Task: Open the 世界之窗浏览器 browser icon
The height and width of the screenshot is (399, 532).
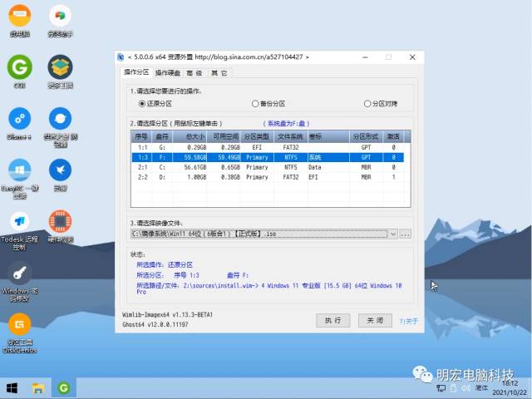Action: click(61, 127)
